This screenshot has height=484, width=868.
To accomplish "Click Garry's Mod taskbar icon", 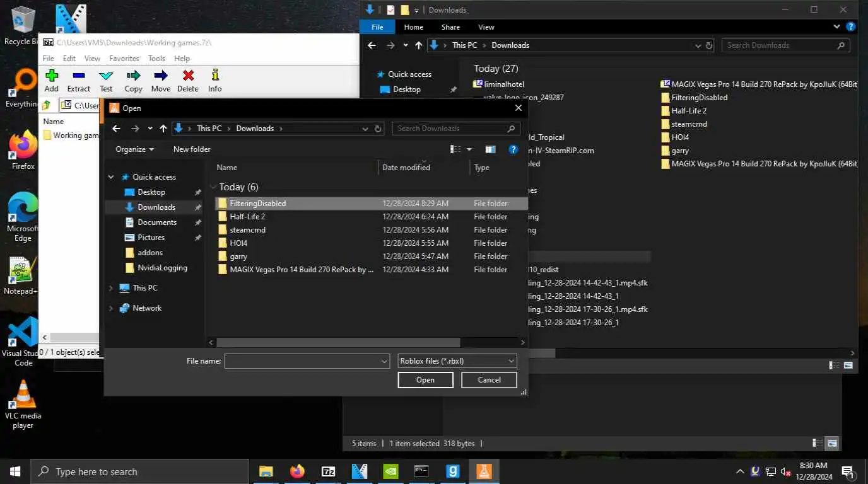I will [x=453, y=471].
